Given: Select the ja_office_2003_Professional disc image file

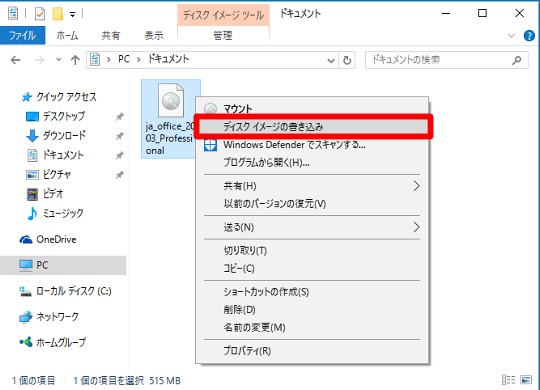Looking at the screenshot, I should tap(170, 119).
